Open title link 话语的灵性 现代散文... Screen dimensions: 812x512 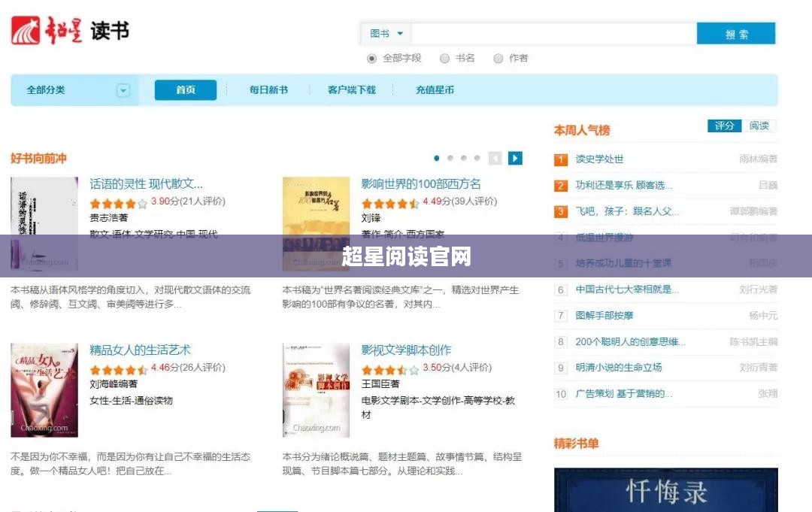pyautogui.click(x=146, y=183)
